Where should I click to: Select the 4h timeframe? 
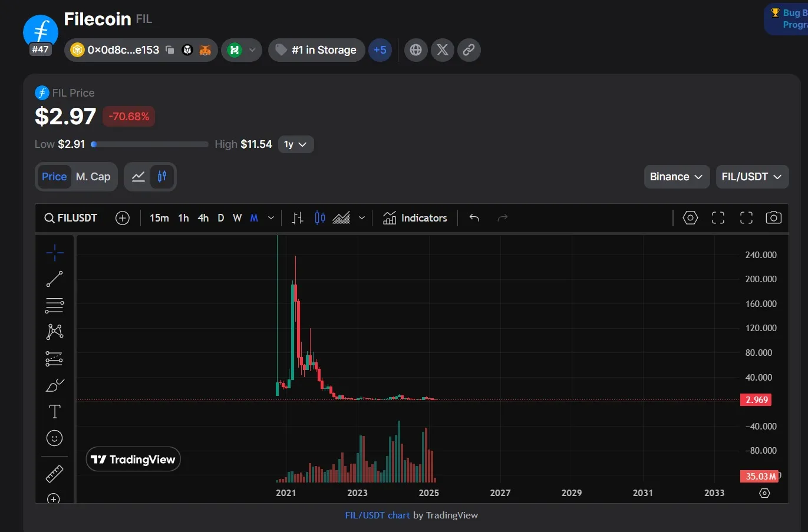coord(203,218)
